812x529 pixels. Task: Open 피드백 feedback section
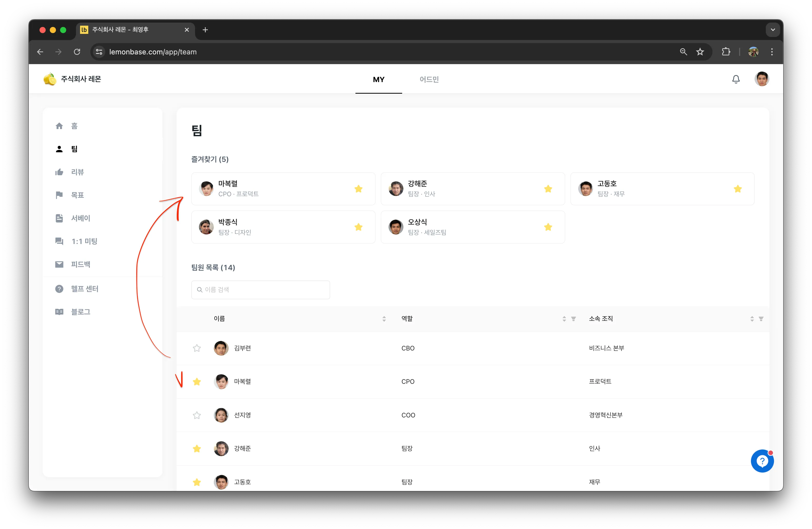pyautogui.click(x=73, y=264)
